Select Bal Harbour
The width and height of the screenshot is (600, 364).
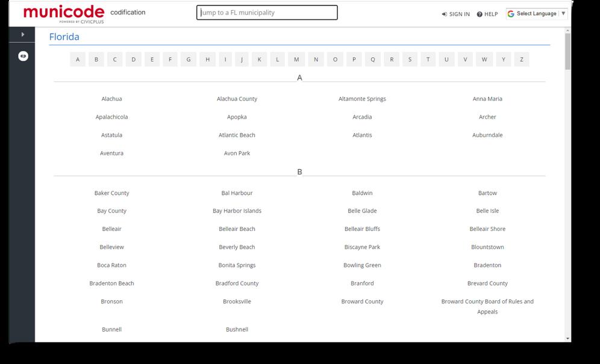(237, 193)
